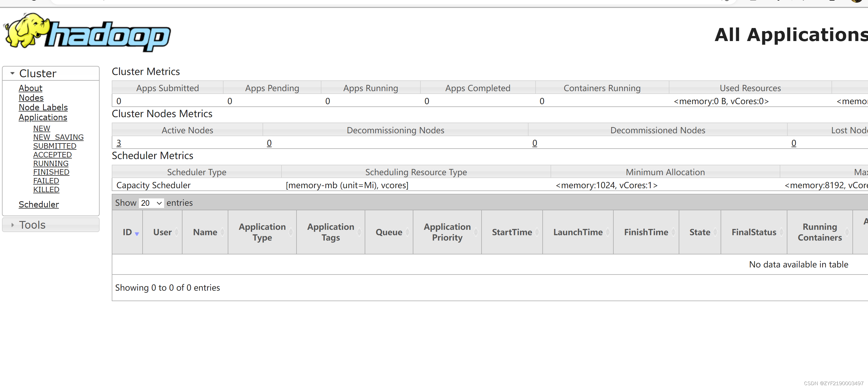Open the show entries count dropdown
868x388 pixels.
click(x=151, y=203)
